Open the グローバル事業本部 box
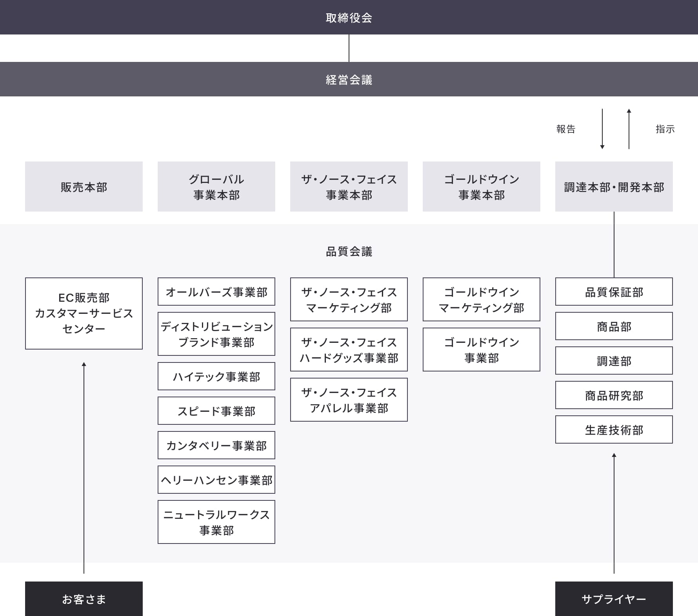 pyautogui.click(x=216, y=187)
